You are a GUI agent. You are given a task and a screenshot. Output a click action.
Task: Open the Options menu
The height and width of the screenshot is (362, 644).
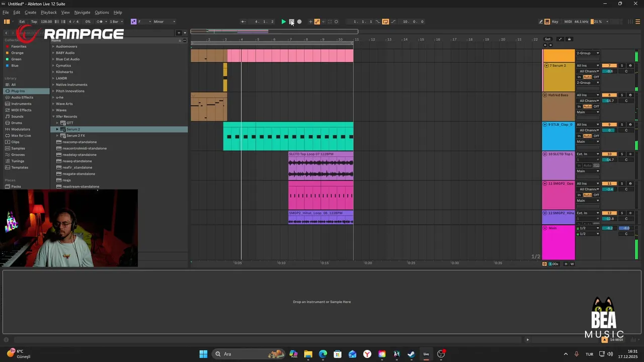[102, 12]
